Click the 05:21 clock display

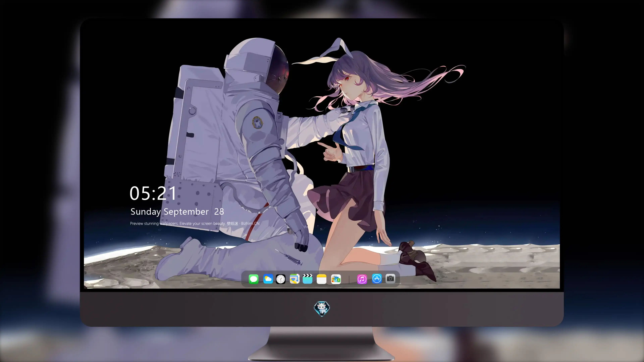(x=153, y=193)
